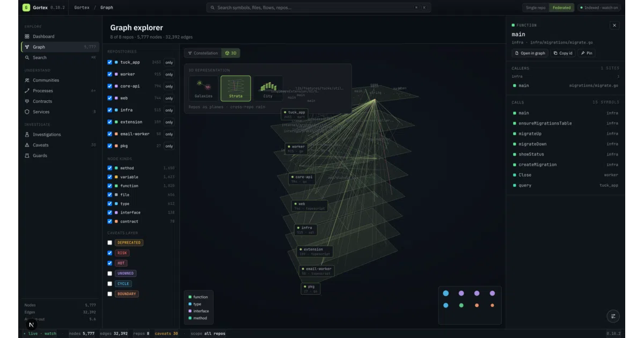Open the Guards sidebar icon
Image resolution: width=644 pixels, height=338 pixels.
point(27,156)
